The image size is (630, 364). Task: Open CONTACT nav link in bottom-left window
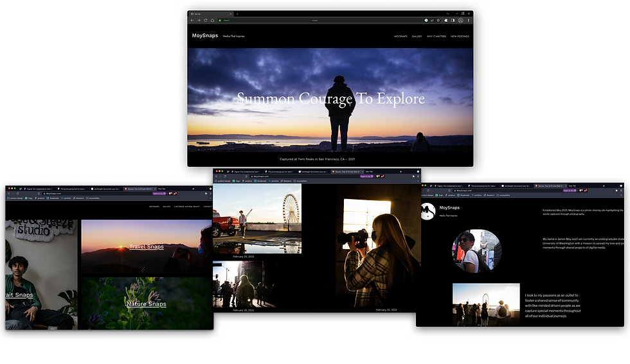click(207, 207)
